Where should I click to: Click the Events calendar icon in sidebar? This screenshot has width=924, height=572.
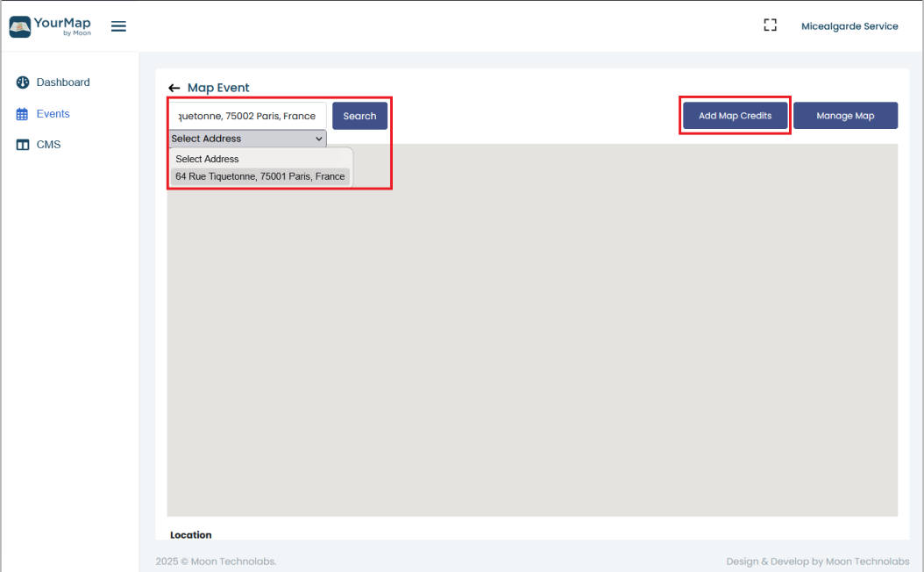coord(23,114)
